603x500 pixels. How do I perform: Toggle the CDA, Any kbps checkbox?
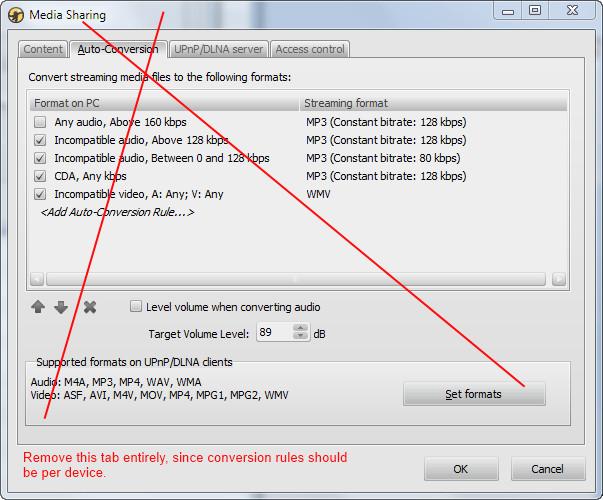(x=40, y=176)
